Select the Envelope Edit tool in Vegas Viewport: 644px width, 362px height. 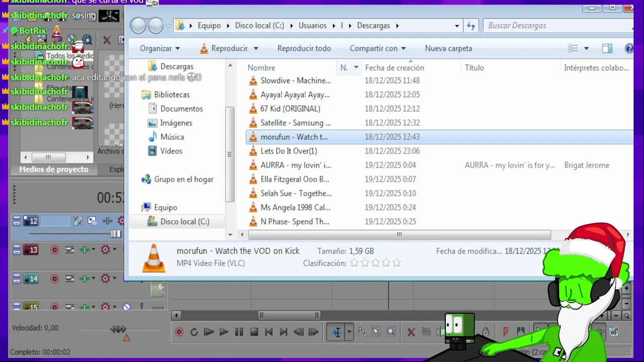[361, 332]
